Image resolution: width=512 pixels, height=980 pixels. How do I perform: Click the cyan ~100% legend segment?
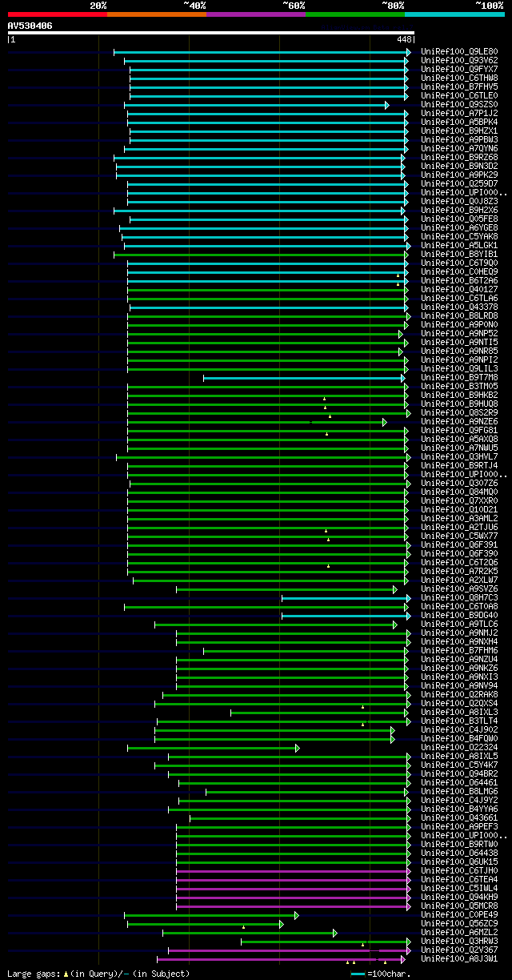click(454, 14)
